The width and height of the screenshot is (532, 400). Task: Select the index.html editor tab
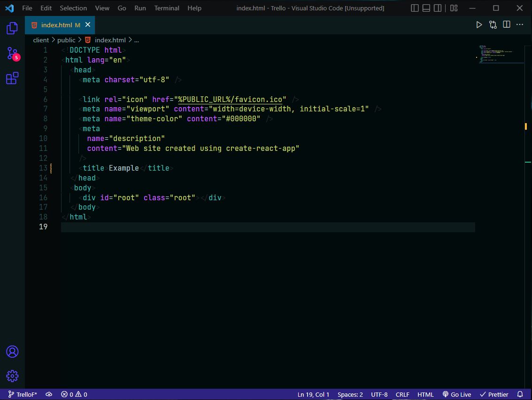[60, 25]
